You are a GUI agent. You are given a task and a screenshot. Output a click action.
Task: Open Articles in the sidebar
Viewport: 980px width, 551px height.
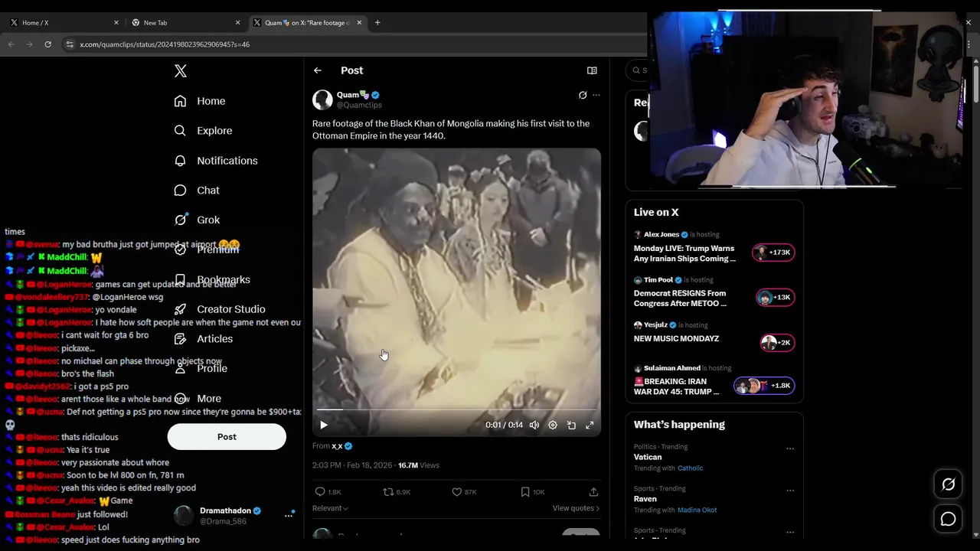pos(204,339)
